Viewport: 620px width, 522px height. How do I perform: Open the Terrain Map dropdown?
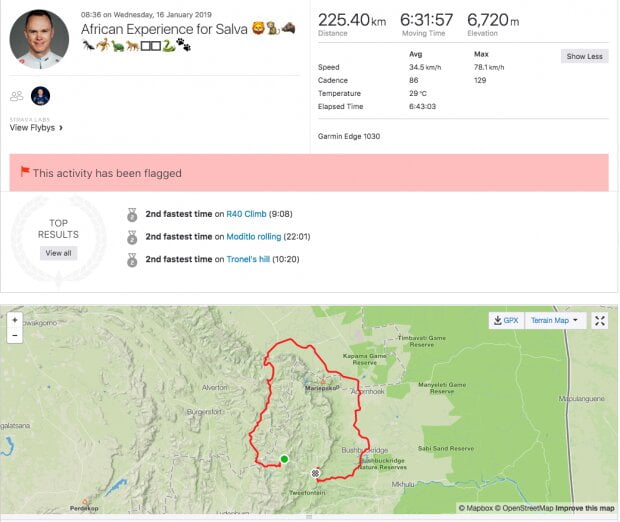tap(554, 320)
